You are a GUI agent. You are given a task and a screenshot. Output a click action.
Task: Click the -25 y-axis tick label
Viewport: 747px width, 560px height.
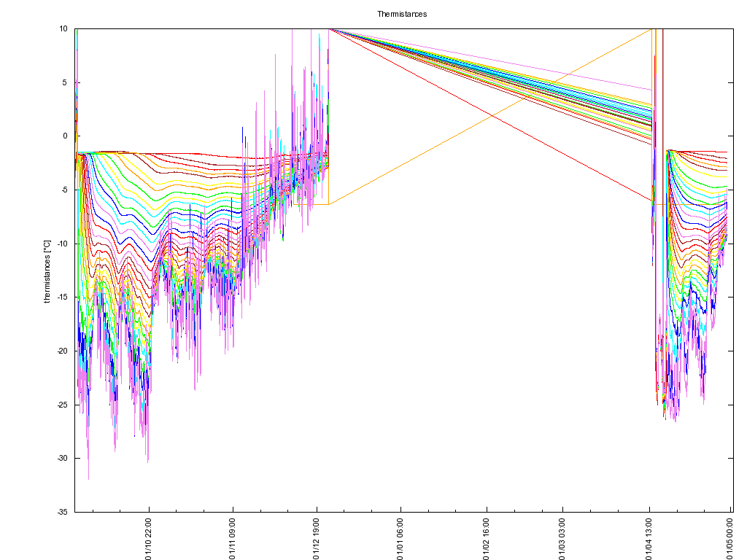pos(62,405)
